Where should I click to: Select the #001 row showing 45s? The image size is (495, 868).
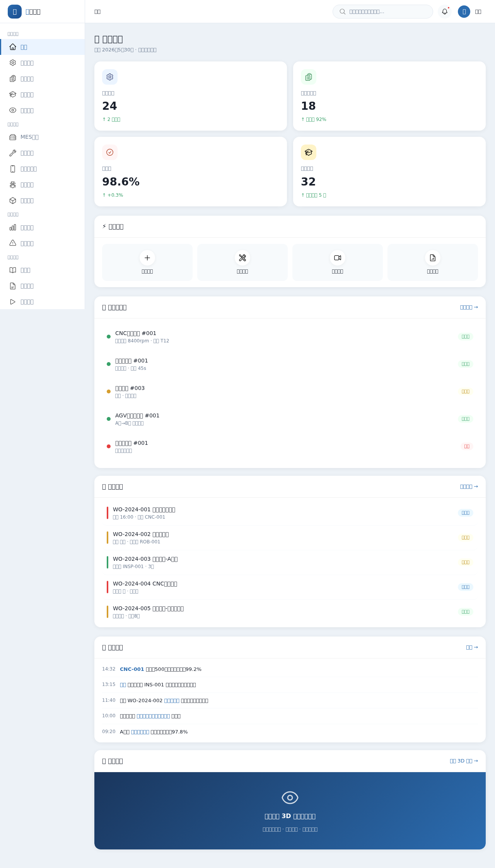click(x=290, y=364)
